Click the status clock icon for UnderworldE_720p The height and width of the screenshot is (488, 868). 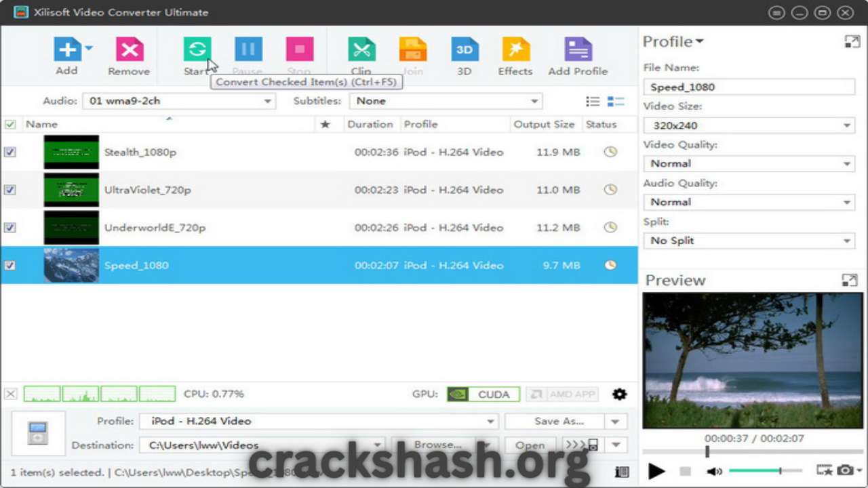pyautogui.click(x=610, y=228)
